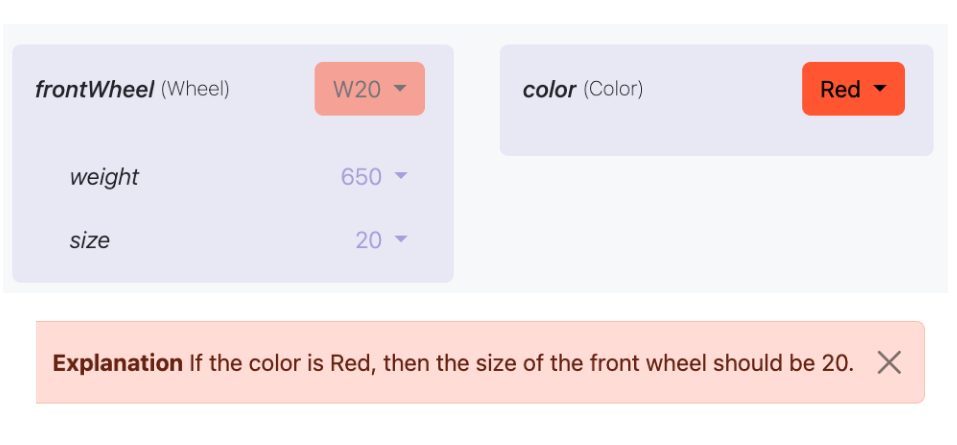957x445 pixels.
Task: Click the weight property label
Action: pyautogui.click(x=104, y=177)
